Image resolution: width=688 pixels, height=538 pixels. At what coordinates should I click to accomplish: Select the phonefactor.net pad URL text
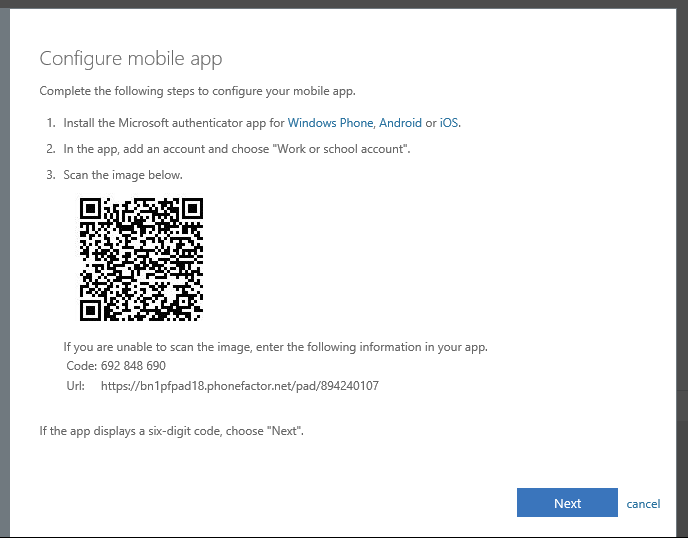coord(240,386)
